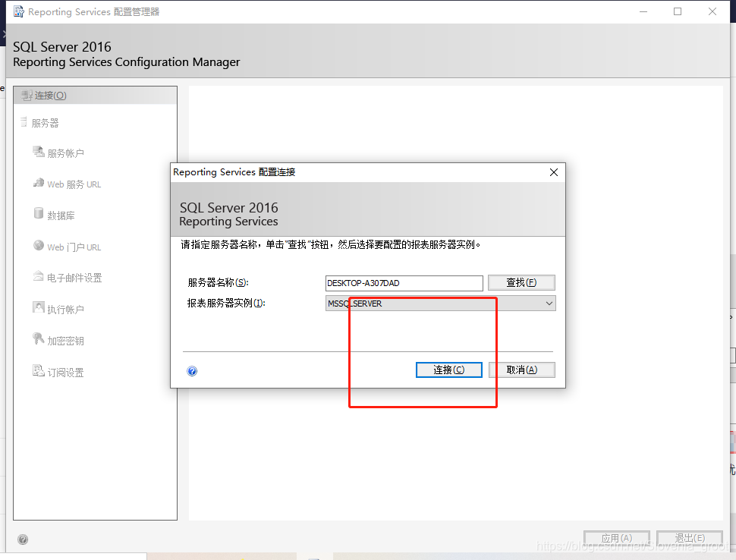
Task: Click the dialog title Reporting Services 配置连接
Action: point(234,172)
